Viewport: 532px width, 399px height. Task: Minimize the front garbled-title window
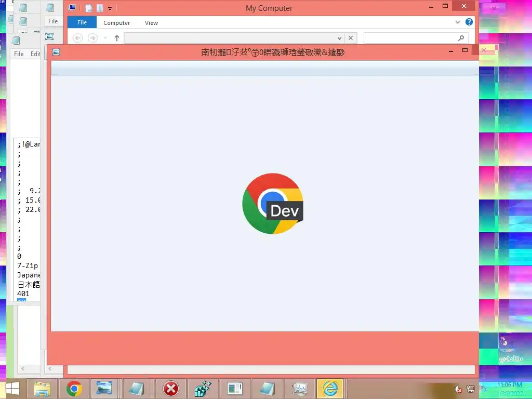point(451,51)
